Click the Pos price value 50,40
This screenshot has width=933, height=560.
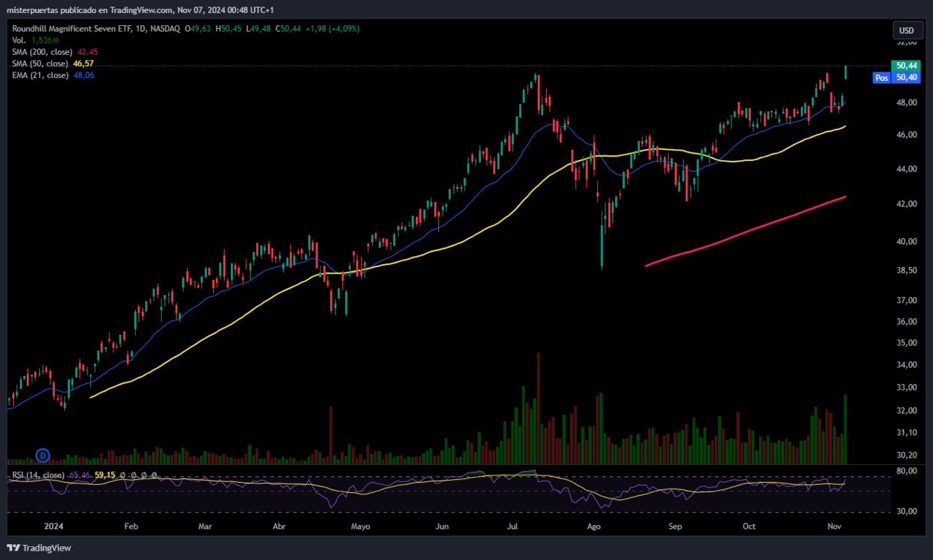906,77
